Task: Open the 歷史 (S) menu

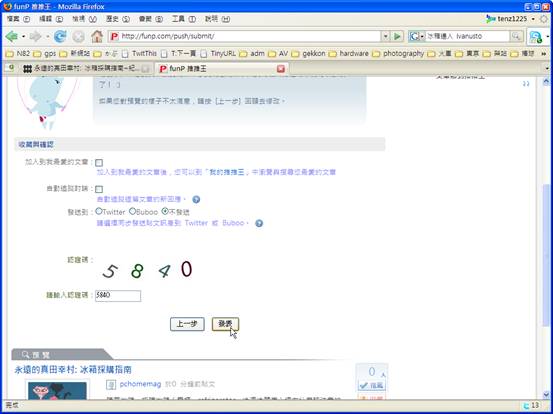Action: [118, 19]
